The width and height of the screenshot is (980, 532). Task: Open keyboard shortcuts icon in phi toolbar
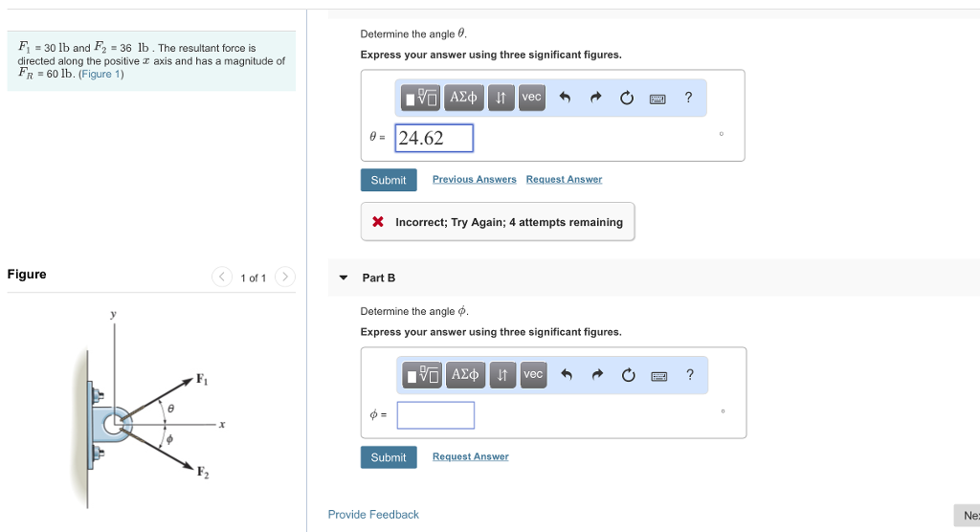(658, 376)
